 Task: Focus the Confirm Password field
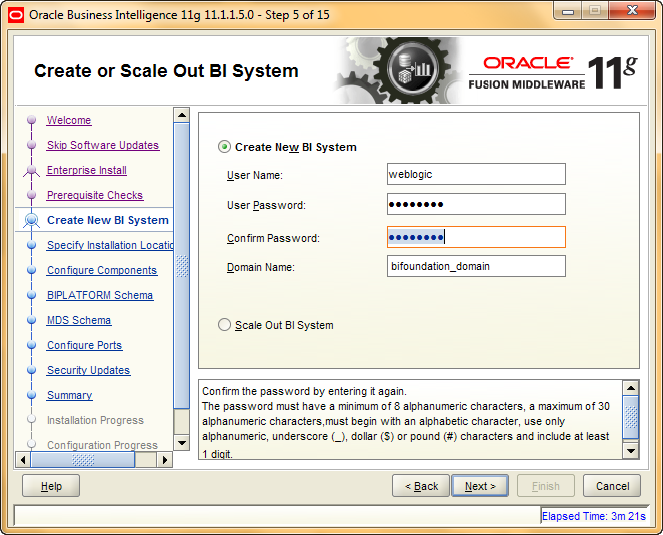[x=476, y=237]
